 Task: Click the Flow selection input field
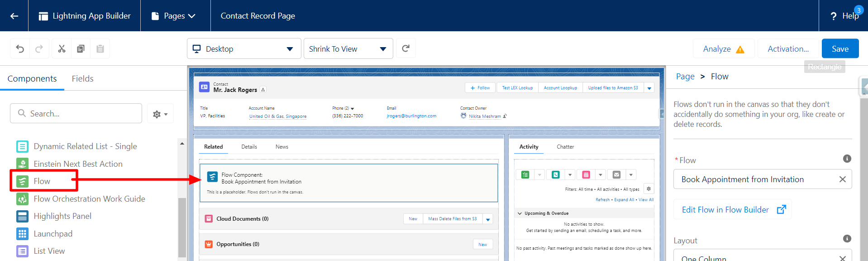pos(763,179)
